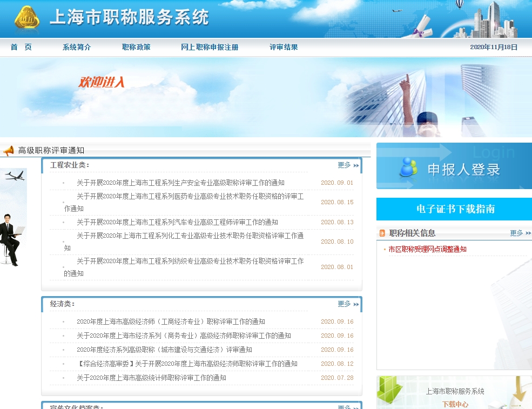Open 高级经济师（工商经济专业）notice
The width and height of the screenshot is (532, 409).
point(171,322)
